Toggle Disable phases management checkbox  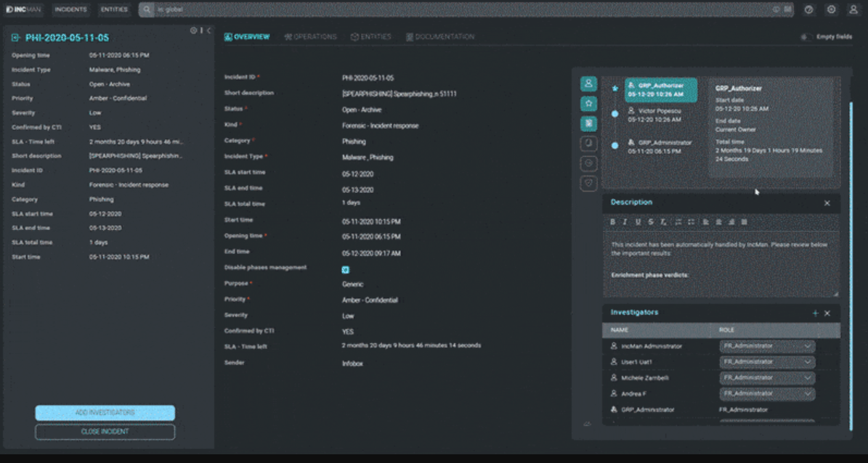[x=346, y=270]
